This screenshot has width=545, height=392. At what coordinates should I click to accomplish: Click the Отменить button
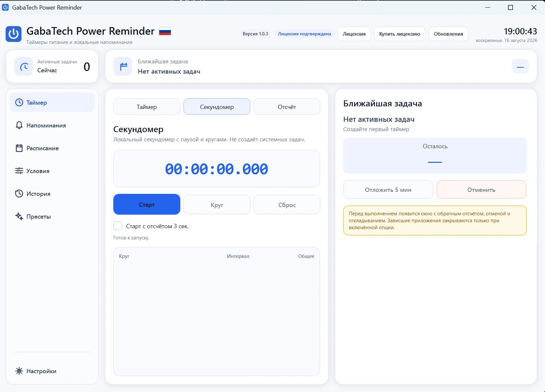481,190
